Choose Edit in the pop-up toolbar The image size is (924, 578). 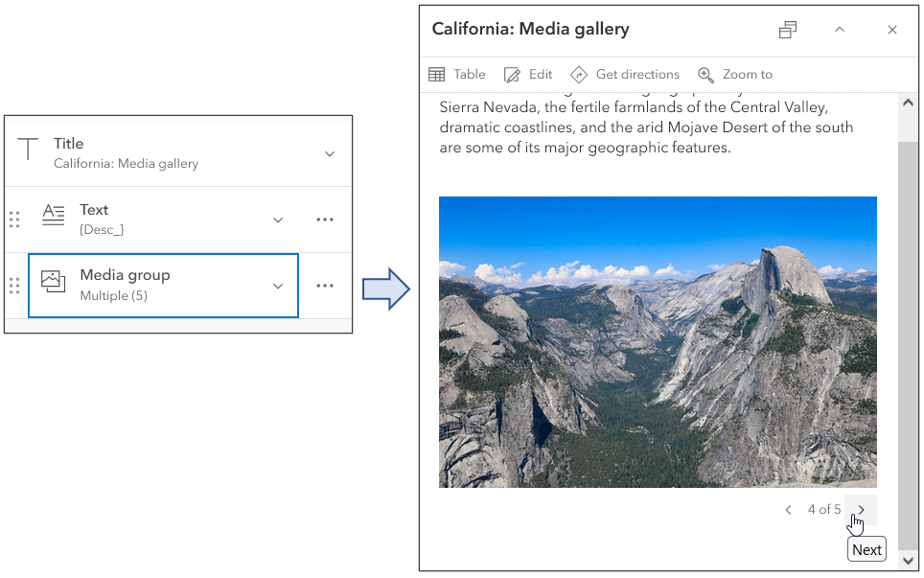pos(528,74)
